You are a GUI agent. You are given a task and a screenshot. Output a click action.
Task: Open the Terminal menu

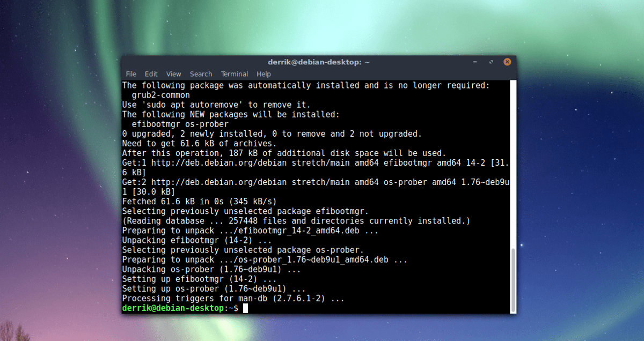(x=235, y=74)
